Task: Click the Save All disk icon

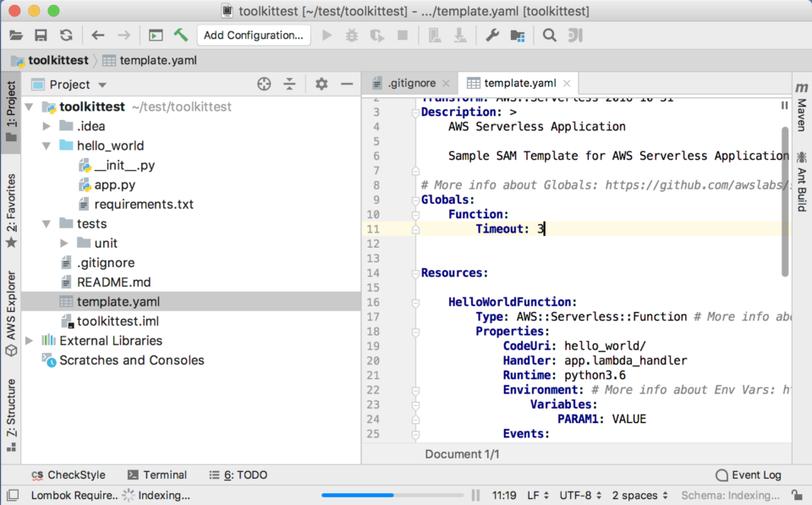Action: tap(41, 36)
